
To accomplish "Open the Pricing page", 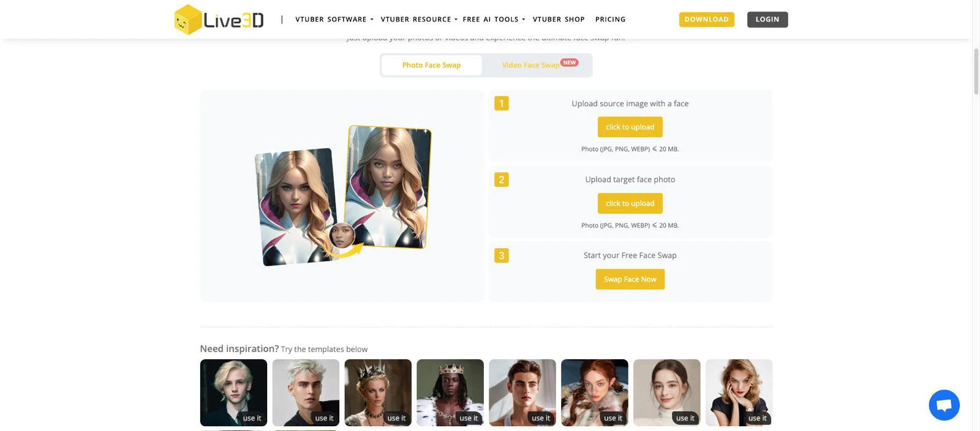I will point(610,20).
